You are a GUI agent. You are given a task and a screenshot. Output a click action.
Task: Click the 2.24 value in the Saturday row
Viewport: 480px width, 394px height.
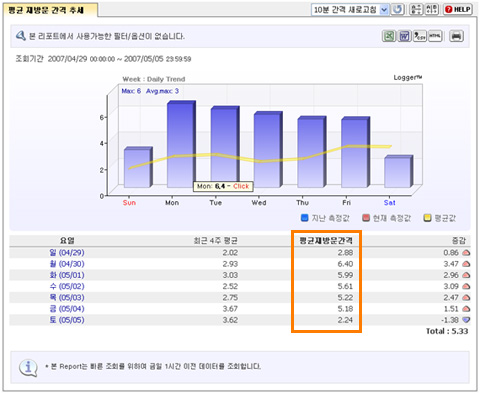345,320
